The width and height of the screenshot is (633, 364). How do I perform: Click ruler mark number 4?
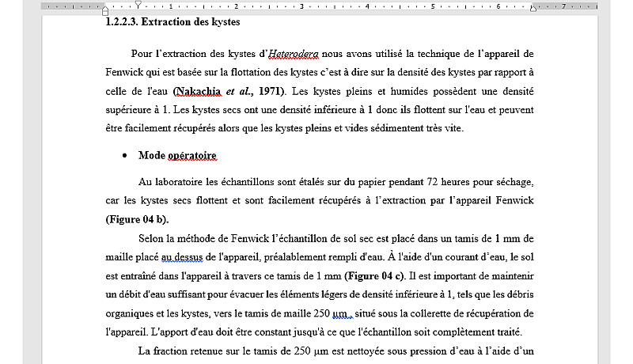(x=367, y=6)
